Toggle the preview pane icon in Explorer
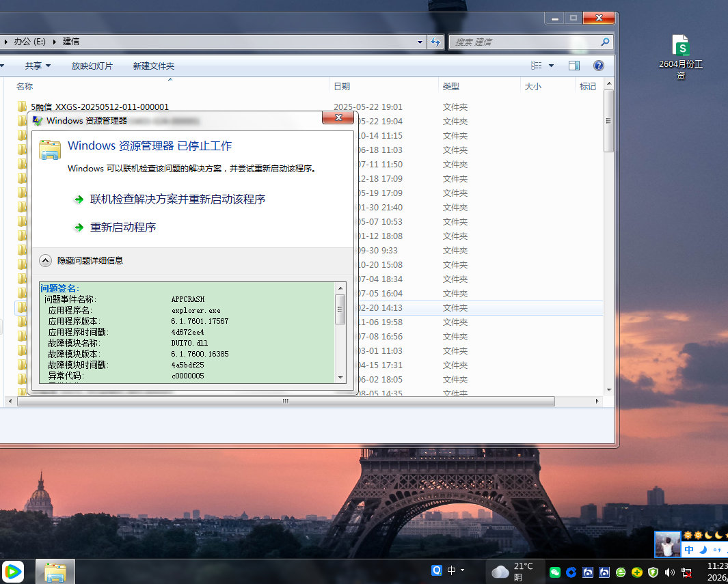This screenshot has height=584, width=728. point(574,66)
